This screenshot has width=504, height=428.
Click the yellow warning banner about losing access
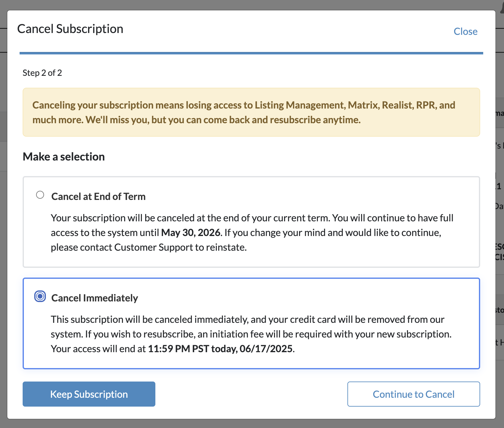tap(251, 112)
